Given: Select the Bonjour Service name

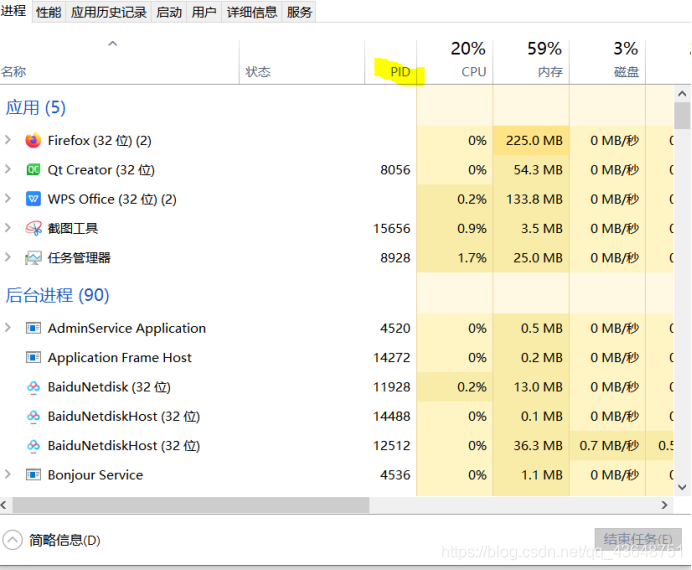Looking at the screenshot, I should (95, 475).
